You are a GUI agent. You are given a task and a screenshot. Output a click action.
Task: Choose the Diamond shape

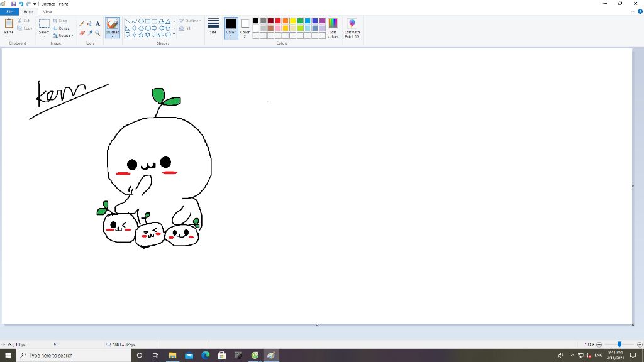click(135, 28)
